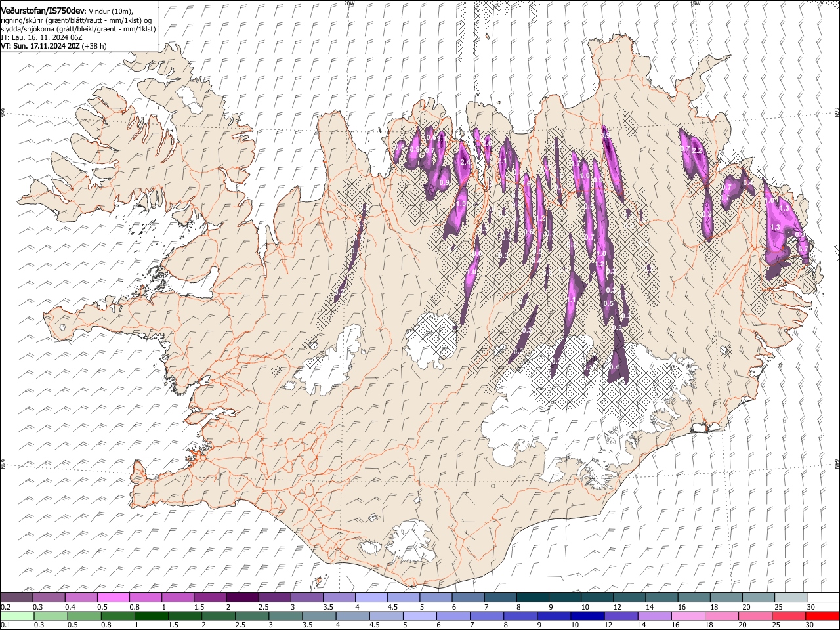Select the bottom-row deep blue swatch at 10
The image size is (840, 630).
587,616
